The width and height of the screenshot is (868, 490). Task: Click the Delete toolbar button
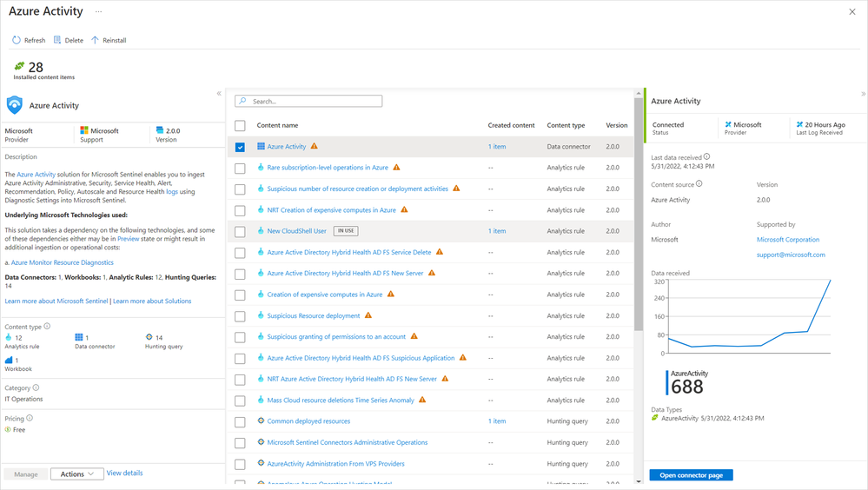[69, 41]
